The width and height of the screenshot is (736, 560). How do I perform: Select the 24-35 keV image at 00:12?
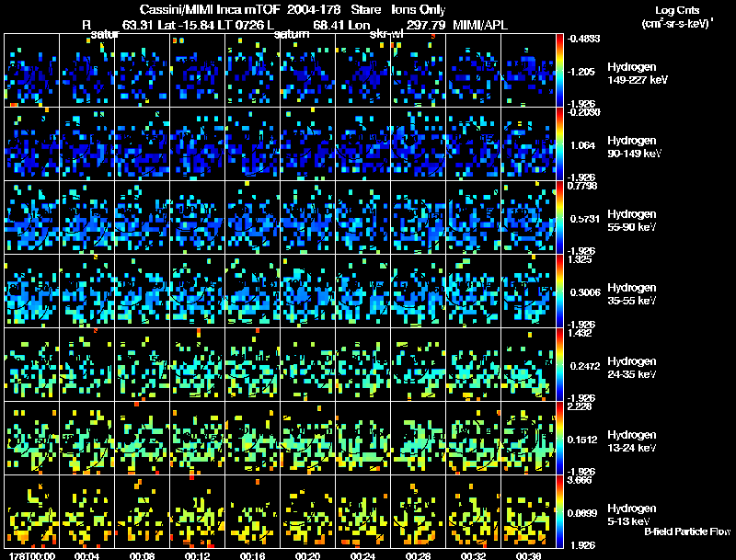click(197, 364)
